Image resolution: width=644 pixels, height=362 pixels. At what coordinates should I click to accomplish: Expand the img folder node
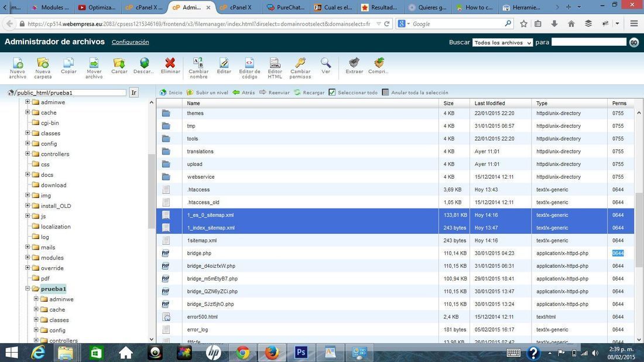28,194
